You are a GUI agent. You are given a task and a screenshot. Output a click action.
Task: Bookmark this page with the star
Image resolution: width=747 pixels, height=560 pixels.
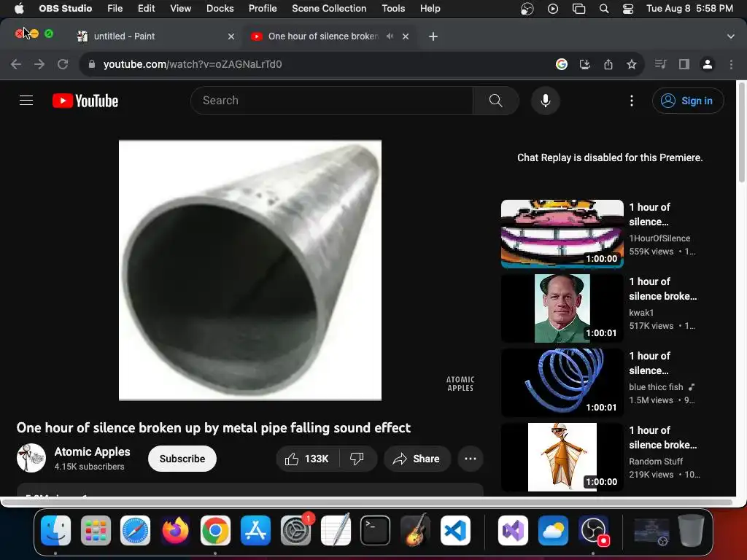[x=631, y=64]
